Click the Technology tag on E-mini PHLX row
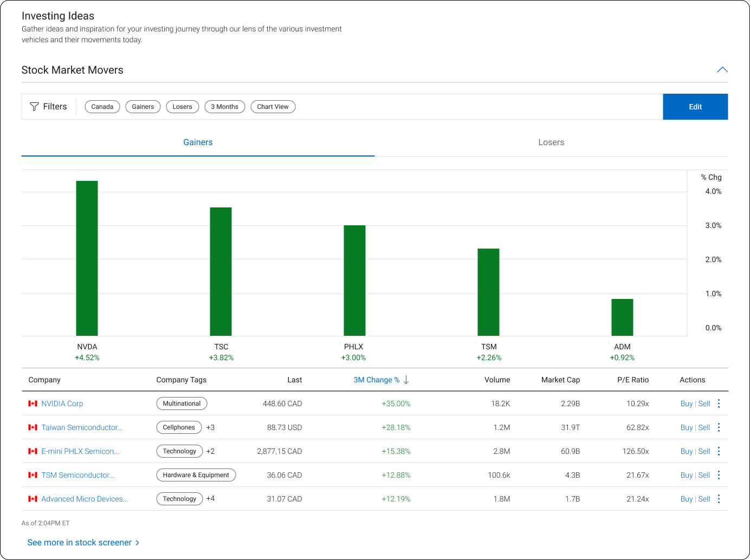Viewport: 750px width, 560px height. [179, 451]
